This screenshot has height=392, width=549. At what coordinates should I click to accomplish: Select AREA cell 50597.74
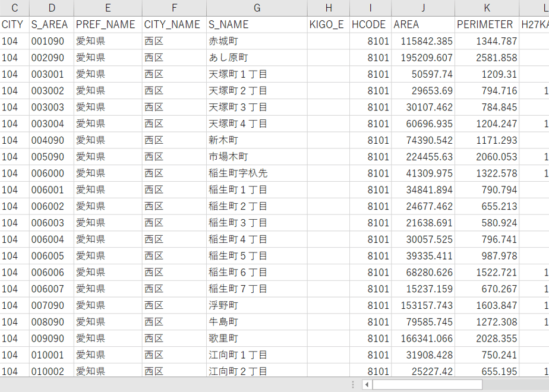tap(423, 74)
